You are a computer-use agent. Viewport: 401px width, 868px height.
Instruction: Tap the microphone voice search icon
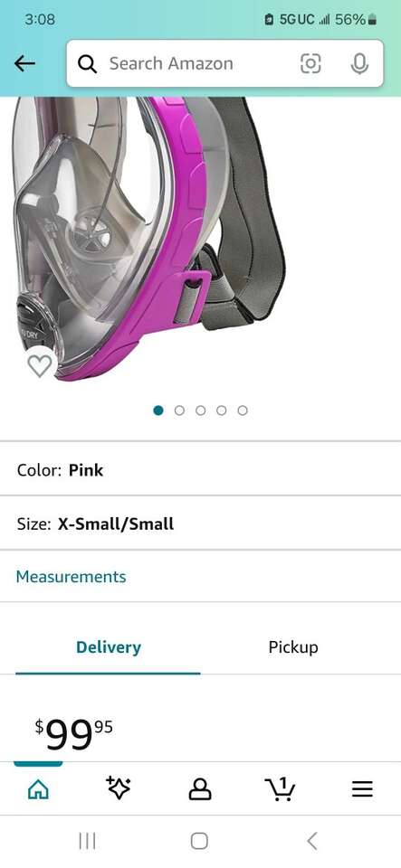359,63
